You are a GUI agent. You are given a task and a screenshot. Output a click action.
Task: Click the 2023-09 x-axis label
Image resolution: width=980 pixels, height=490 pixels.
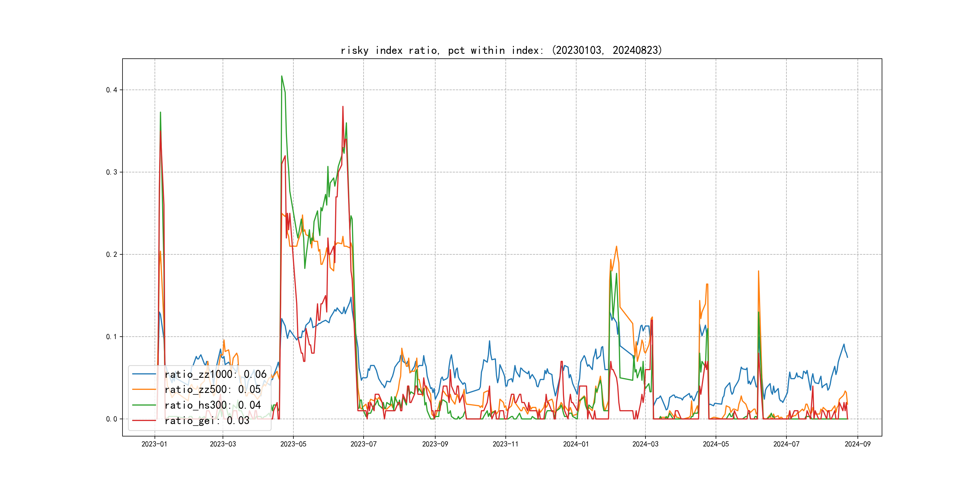coord(435,444)
